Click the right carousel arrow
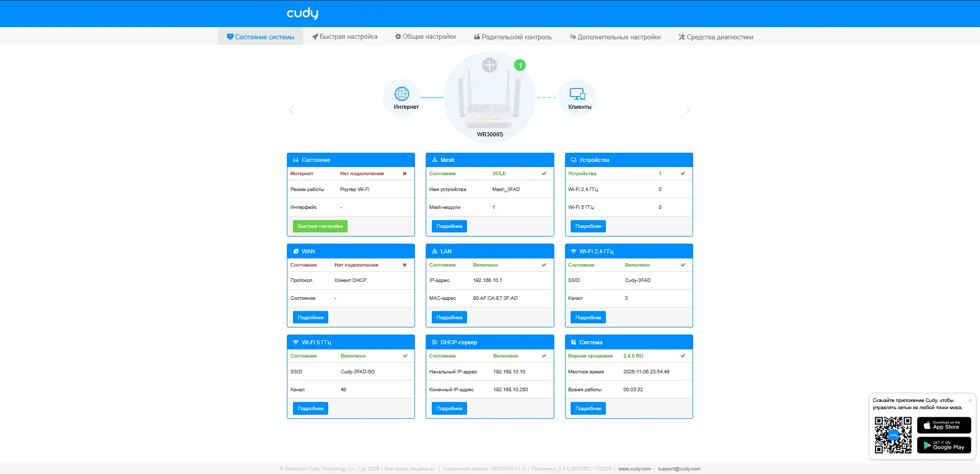The height and width of the screenshot is (474, 980). tap(689, 109)
